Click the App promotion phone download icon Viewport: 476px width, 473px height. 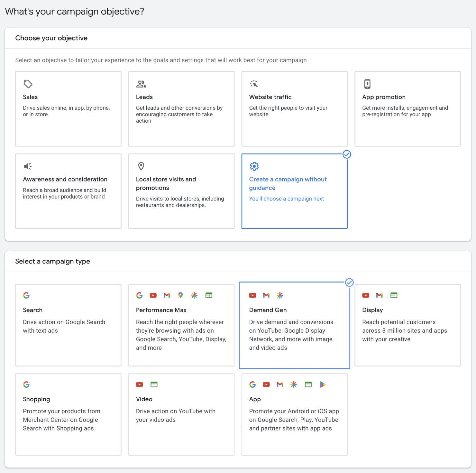(367, 84)
